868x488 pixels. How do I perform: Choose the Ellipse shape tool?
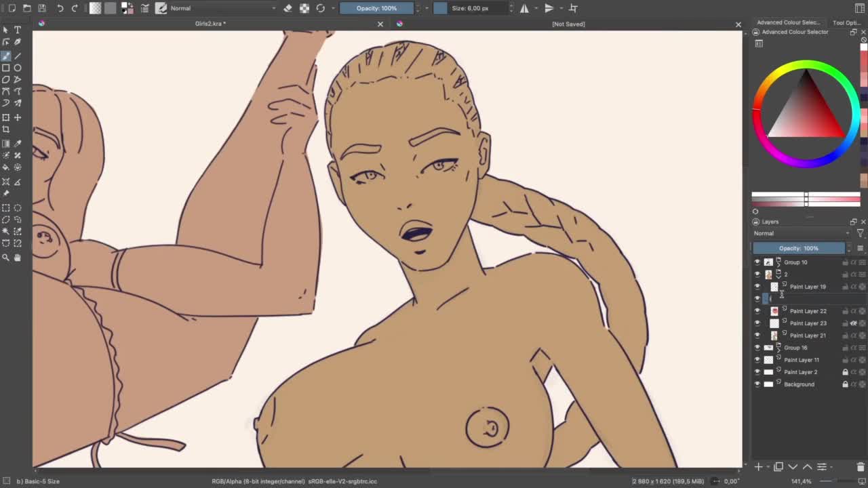tap(18, 68)
